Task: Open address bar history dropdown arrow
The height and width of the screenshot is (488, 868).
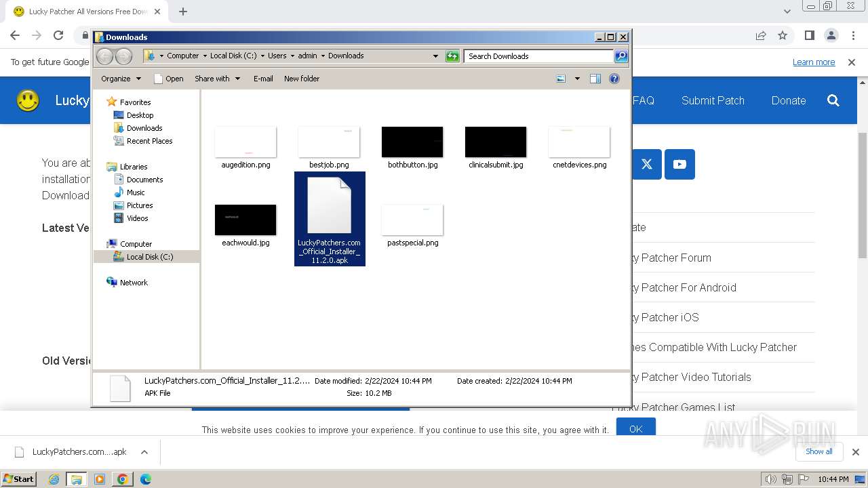Action: coord(435,56)
